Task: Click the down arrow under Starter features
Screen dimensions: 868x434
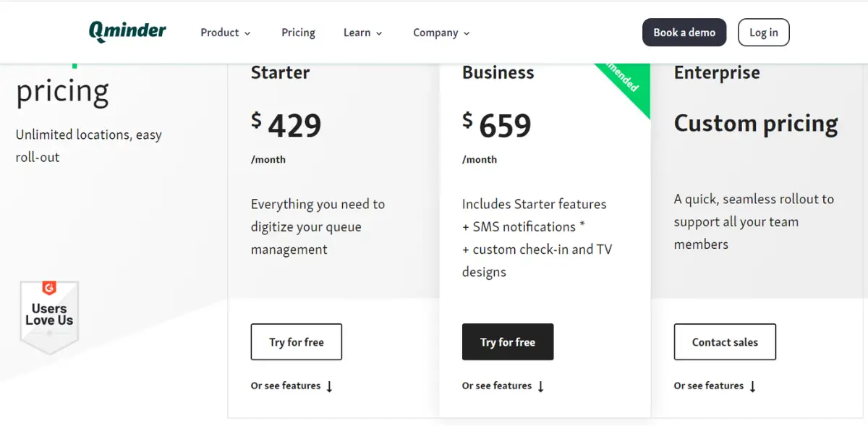Action: [330, 386]
